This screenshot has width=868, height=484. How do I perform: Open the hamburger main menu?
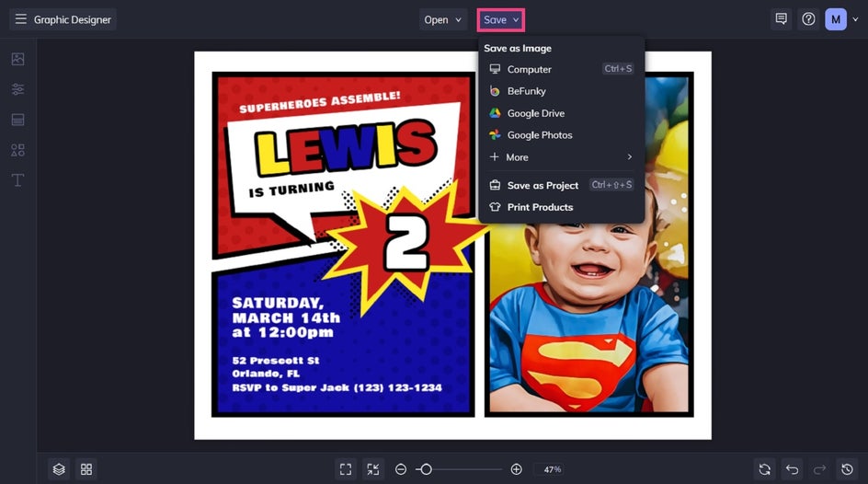[20, 19]
